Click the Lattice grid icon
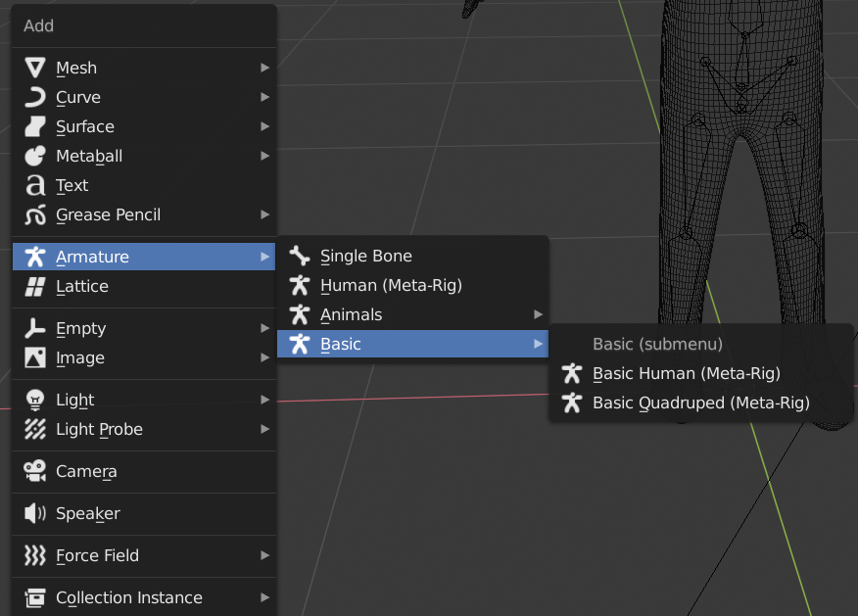 35,286
